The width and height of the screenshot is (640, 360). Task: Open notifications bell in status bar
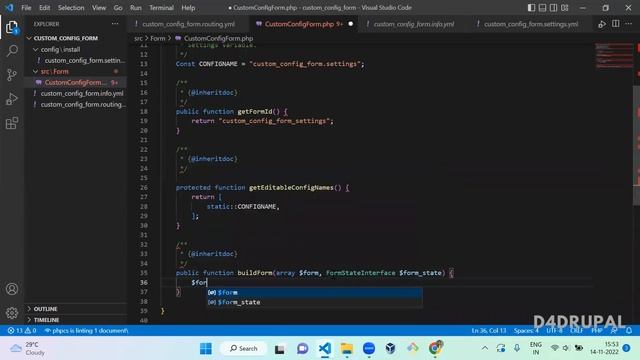click(x=629, y=331)
